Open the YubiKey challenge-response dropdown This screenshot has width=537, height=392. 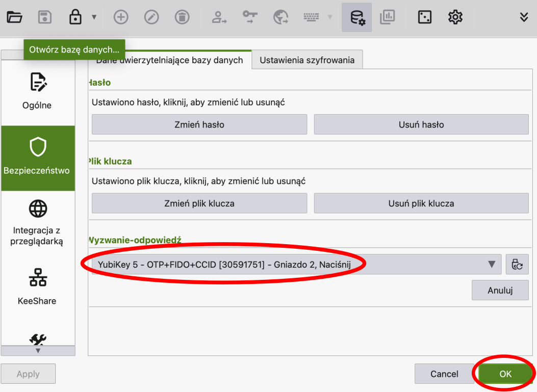(x=296, y=264)
